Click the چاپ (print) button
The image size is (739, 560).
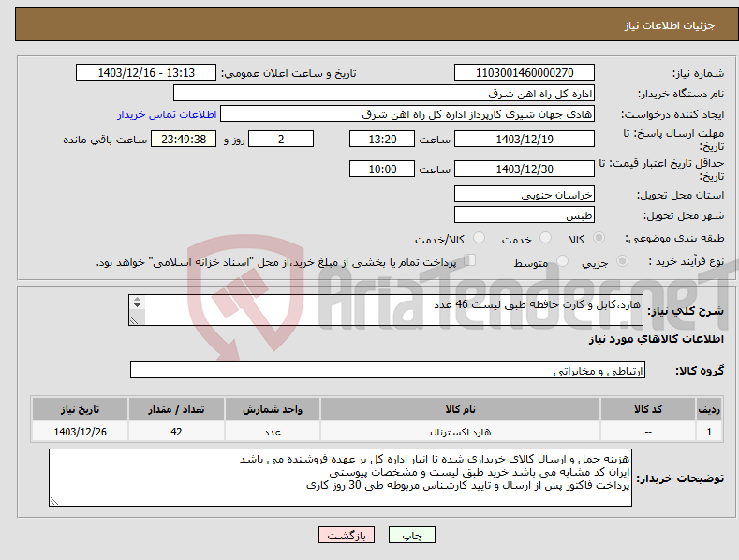click(411, 535)
